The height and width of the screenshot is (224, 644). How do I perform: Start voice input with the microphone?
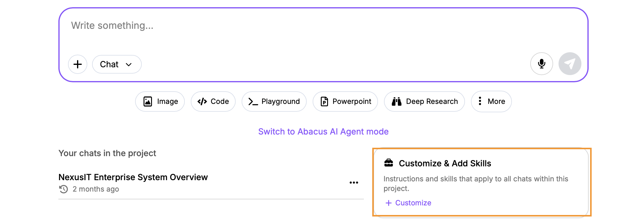[541, 64]
